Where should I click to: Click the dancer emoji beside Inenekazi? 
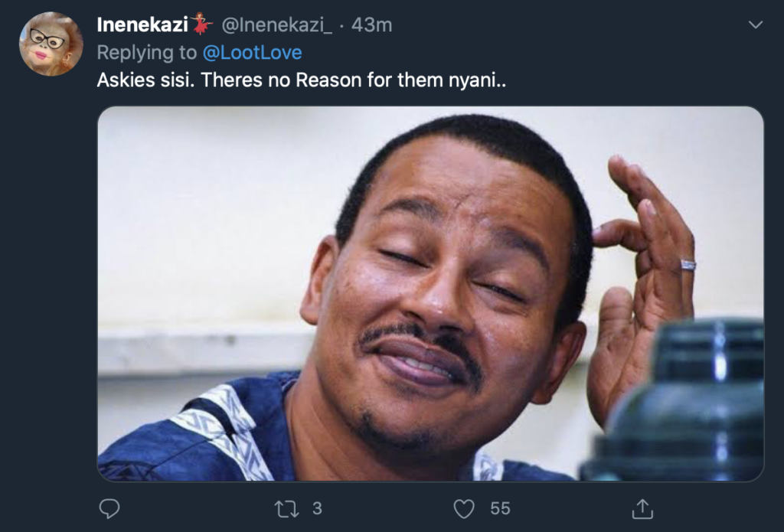201,24
